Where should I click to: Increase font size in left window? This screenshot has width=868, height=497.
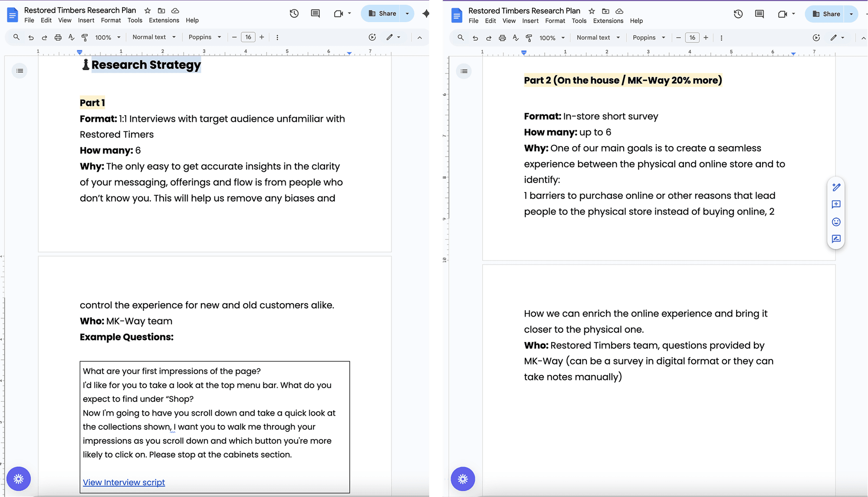262,37
